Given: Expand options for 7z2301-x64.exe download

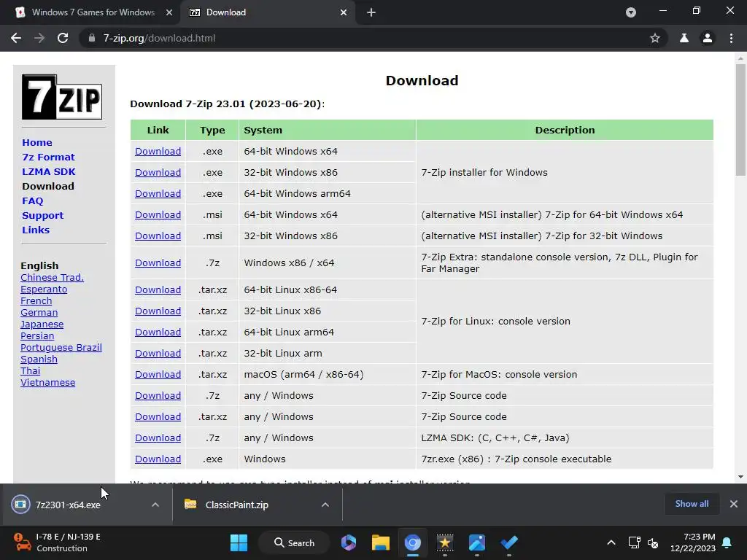Looking at the screenshot, I should pos(155,505).
